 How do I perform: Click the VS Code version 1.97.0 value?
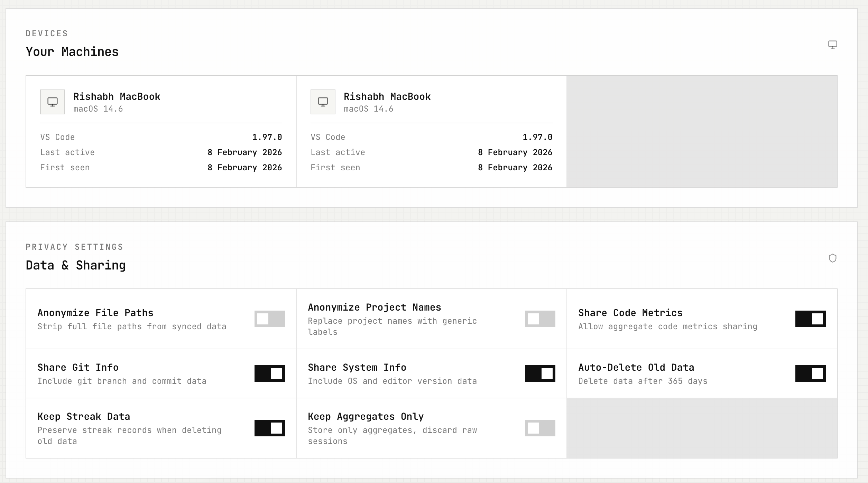tap(267, 137)
